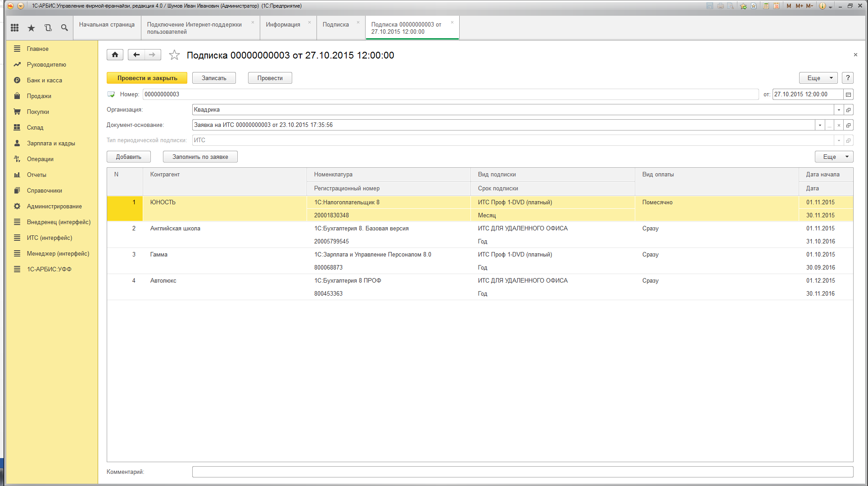Open the calculator icon in the title bar
This screenshot has height=486, width=868.
pos(766,6)
